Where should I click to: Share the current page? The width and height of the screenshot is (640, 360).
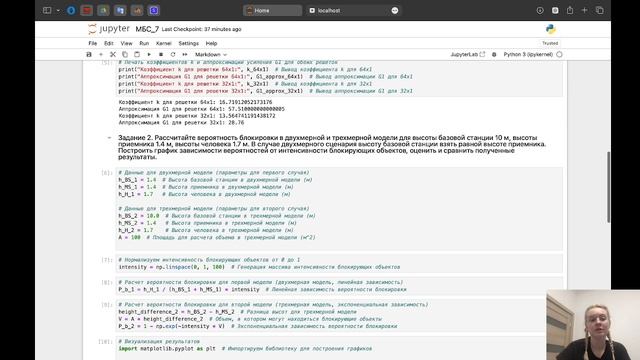(x=570, y=11)
